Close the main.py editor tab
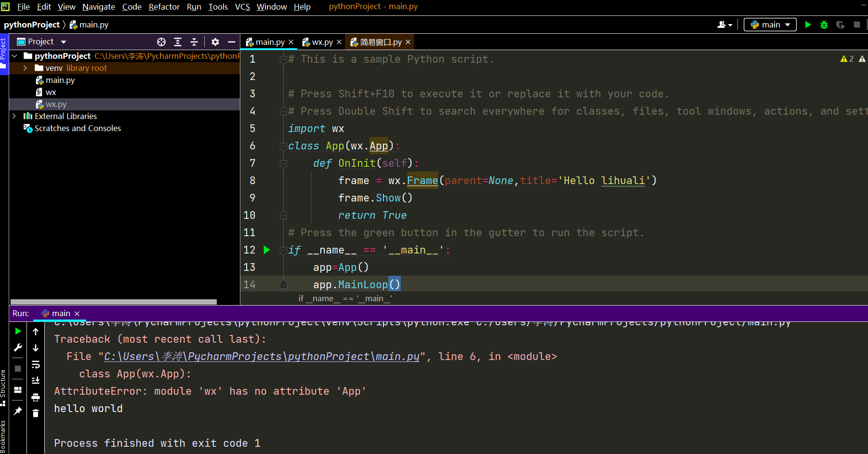Viewport: 868px width, 454px height. pos(291,42)
